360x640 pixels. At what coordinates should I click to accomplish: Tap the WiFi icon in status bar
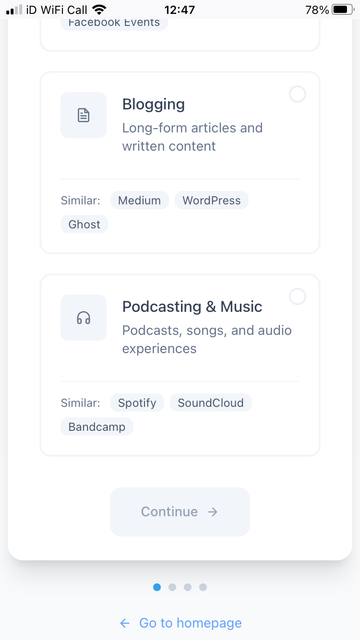pos(99,9)
